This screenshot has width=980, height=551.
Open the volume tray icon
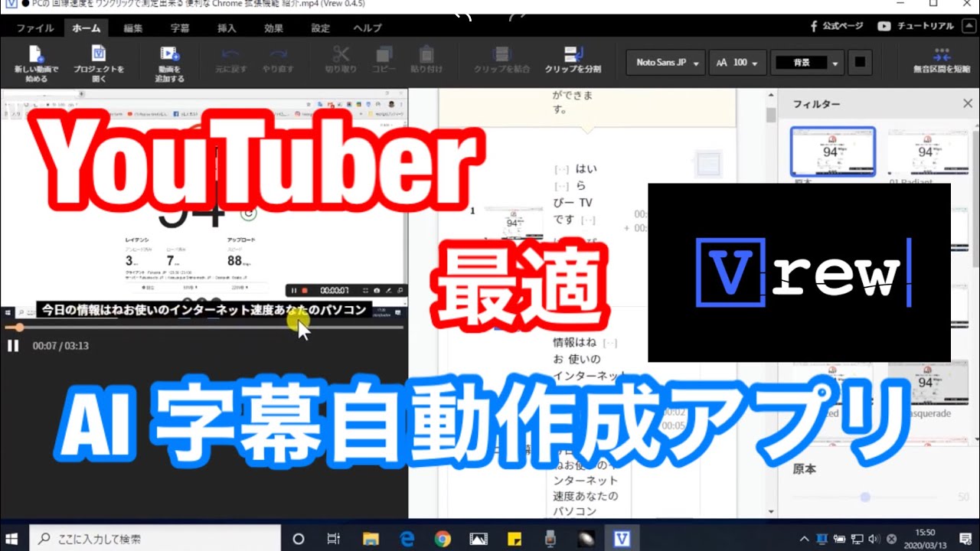click(x=874, y=539)
